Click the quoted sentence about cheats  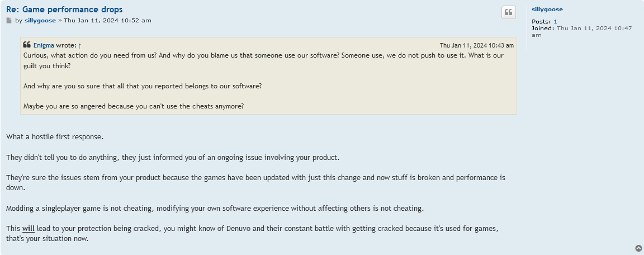click(134, 106)
